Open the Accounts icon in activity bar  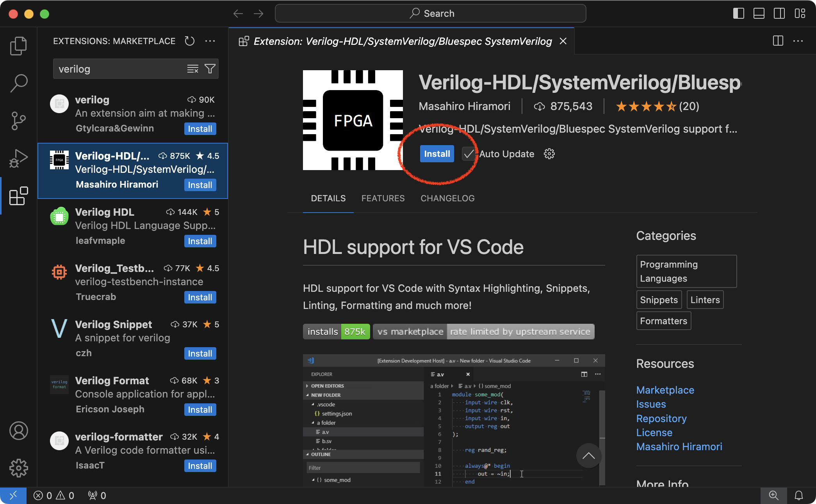pyautogui.click(x=18, y=431)
